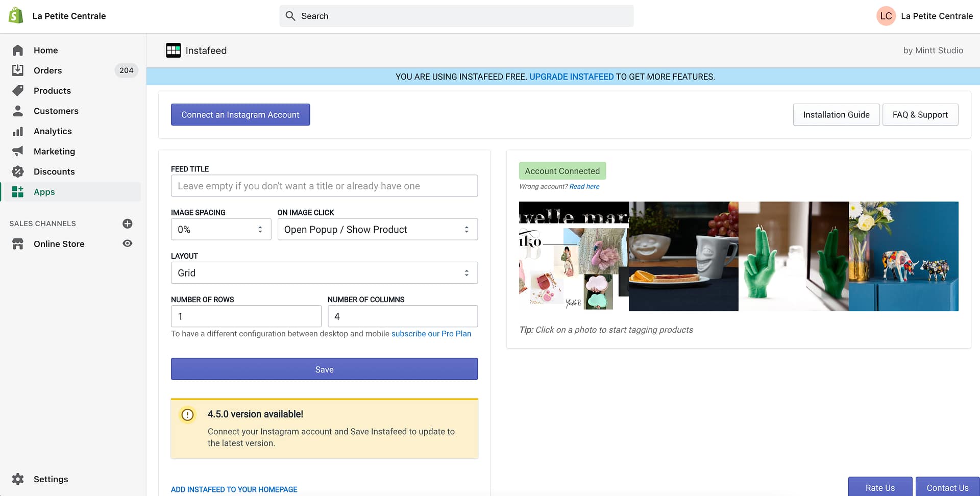The width and height of the screenshot is (980, 496).
Task: Add a sales channel with plus icon
Action: [x=128, y=224]
